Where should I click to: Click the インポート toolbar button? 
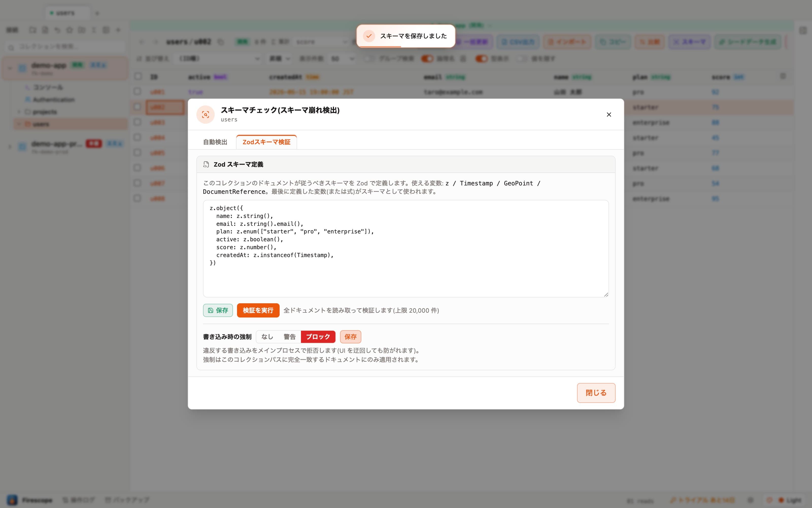[567, 42]
